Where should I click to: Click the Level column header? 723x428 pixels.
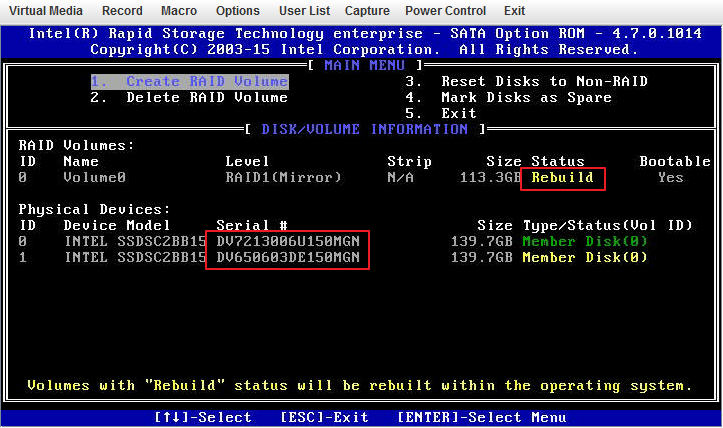tap(247, 161)
